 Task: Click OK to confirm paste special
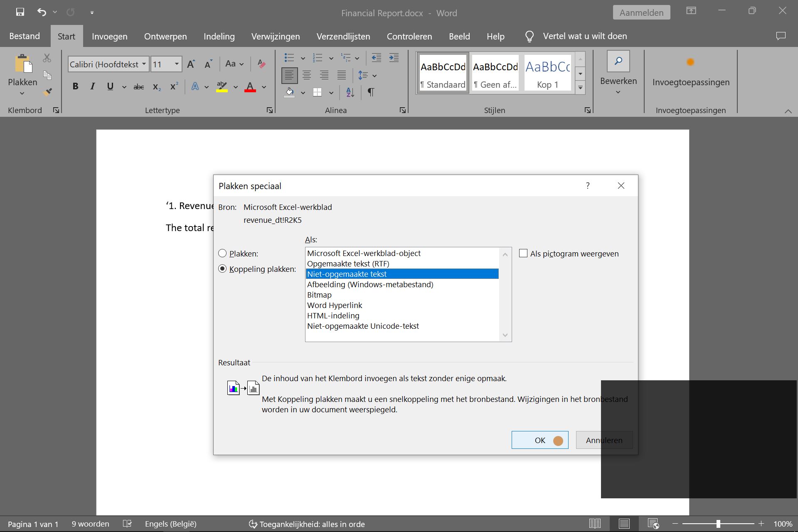[540, 439]
